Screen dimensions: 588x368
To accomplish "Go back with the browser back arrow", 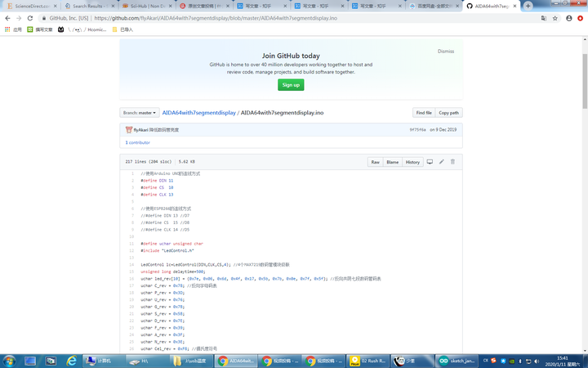I will point(7,18).
